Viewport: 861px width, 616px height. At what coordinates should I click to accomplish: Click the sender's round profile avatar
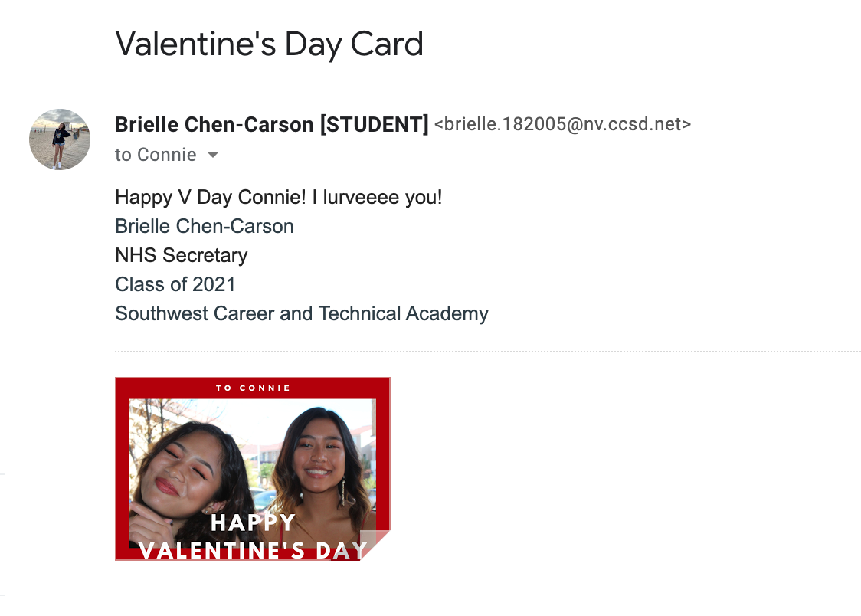click(60, 139)
